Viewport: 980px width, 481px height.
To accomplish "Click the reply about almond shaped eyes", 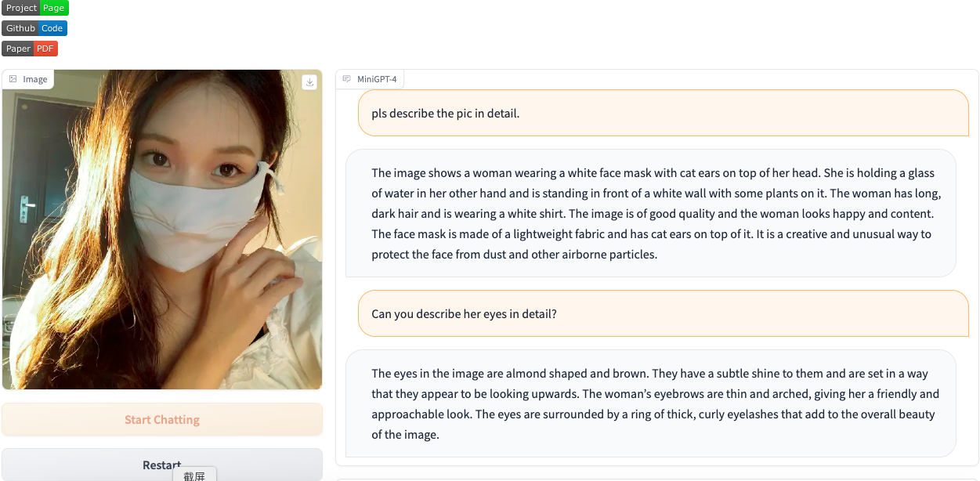I will pyautogui.click(x=650, y=403).
